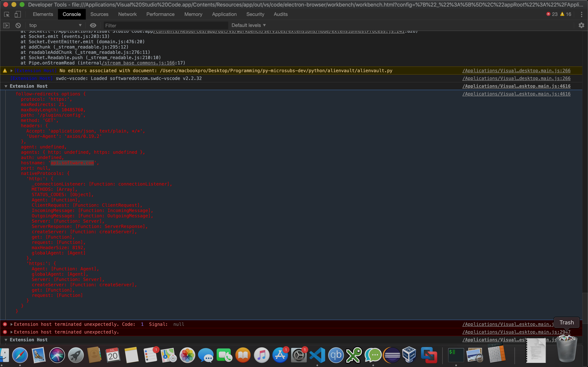Screen dimensions: 588x367
Task: Select the element inspector tool
Action: pyautogui.click(x=6, y=14)
